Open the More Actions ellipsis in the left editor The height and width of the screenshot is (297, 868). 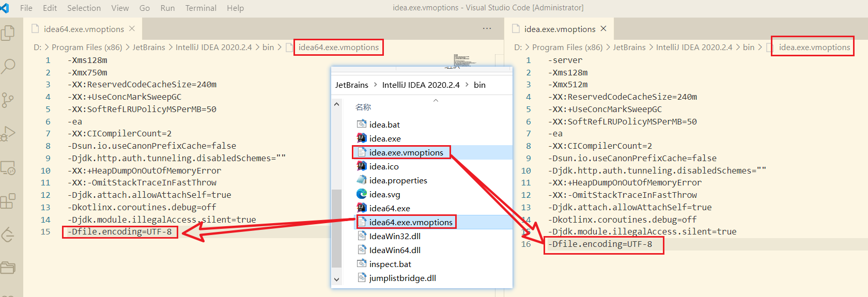point(487,28)
